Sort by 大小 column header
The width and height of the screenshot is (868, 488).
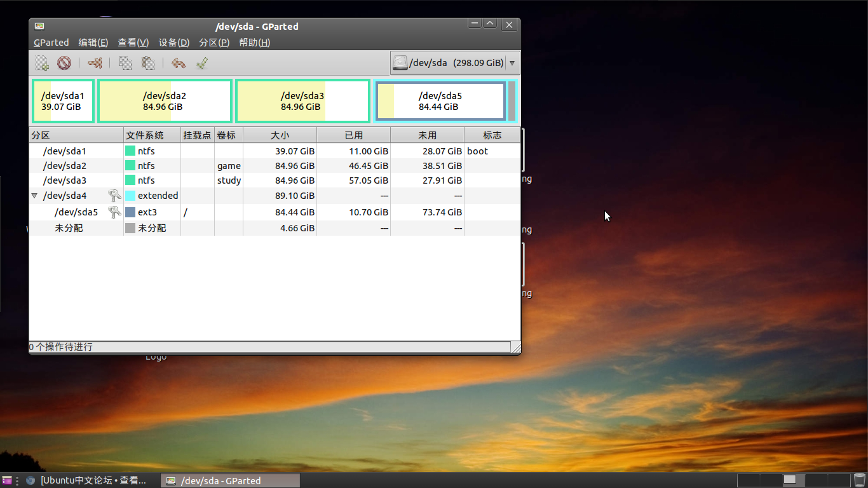point(280,135)
